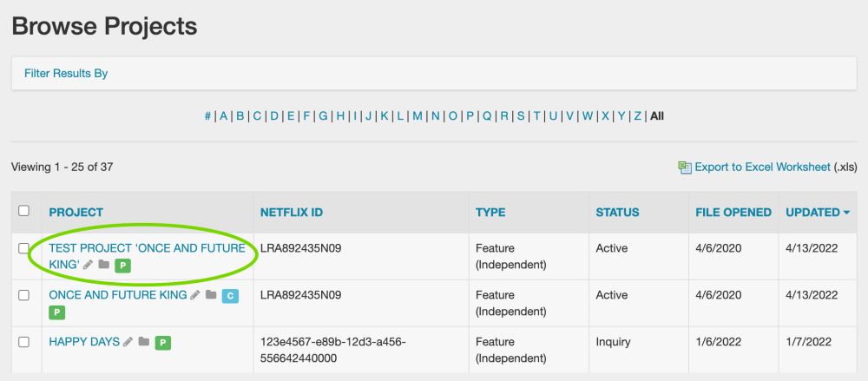Sort table by STATUS column header
The height and width of the screenshot is (381, 868).
coord(617,212)
